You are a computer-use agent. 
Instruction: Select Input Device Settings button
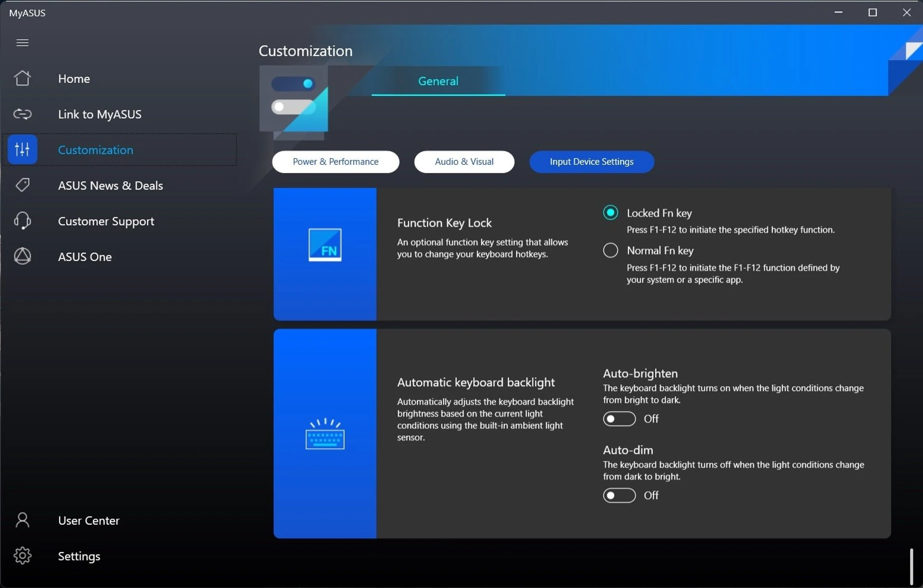(x=591, y=162)
